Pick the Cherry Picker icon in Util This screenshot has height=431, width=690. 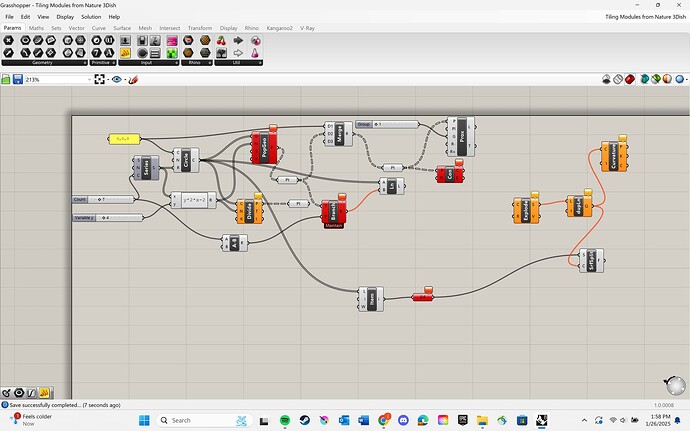[x=221, y=41]
